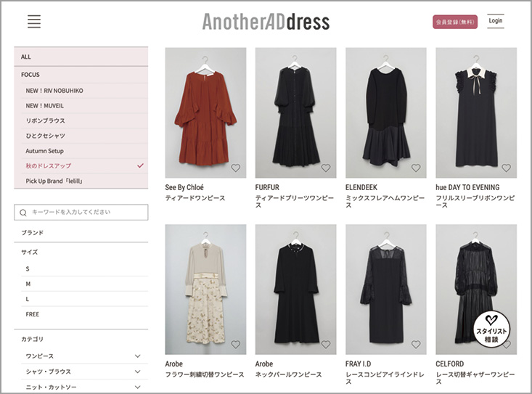Choose NEW！RIV NOBUHIKO focus
532x394 pixels.
(84, 91)
